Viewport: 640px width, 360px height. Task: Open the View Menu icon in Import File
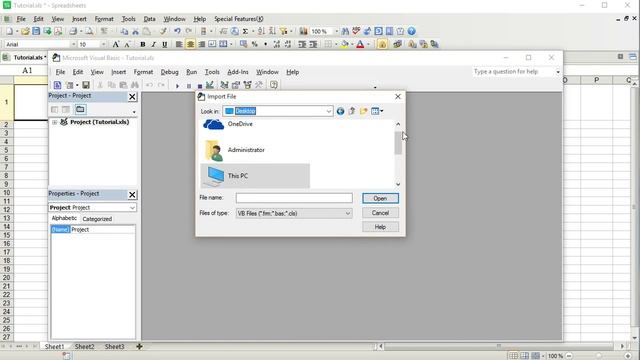coord(377,111)
